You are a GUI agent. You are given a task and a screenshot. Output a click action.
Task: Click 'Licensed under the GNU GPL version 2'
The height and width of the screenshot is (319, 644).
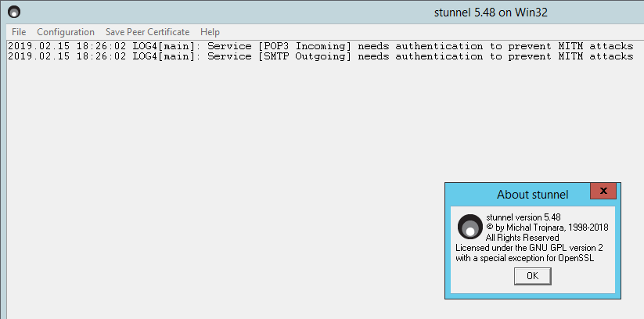[529, 248]
